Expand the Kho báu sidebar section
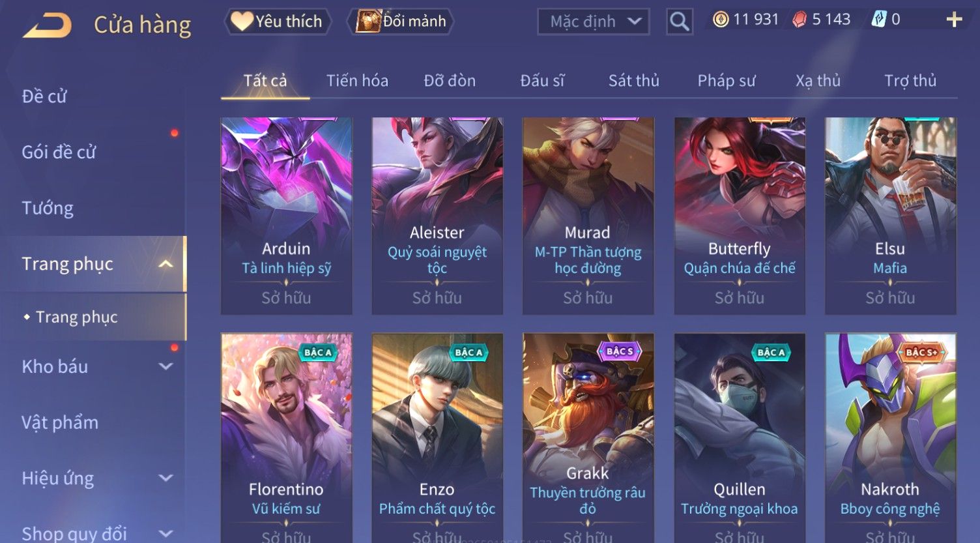The width and height of the screenshot is (980, 543). (x=166, y=367)
